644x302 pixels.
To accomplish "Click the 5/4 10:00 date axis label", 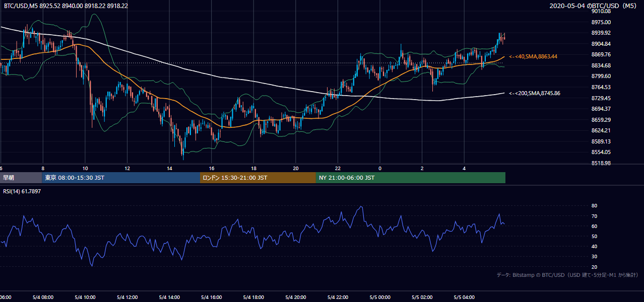I will [x=85, y=297].
